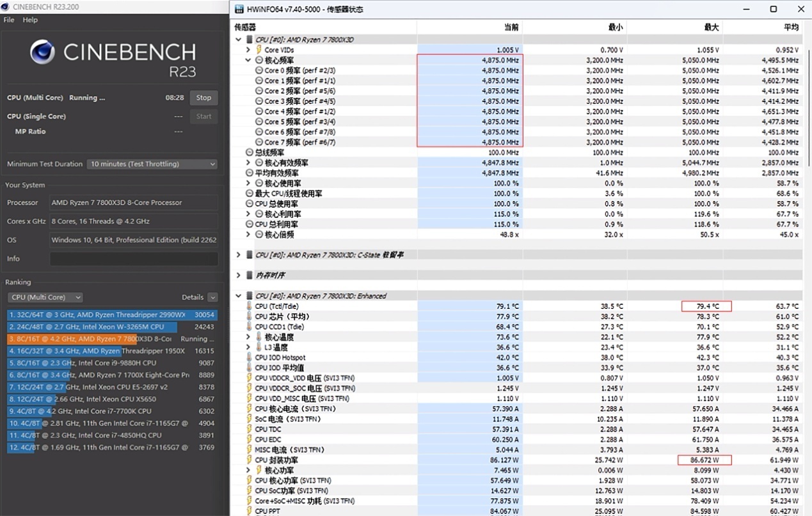Viewport: 812px width, 516px height.
Task: Toggle the ranking Details arrow button
Action: click(212, 297)
